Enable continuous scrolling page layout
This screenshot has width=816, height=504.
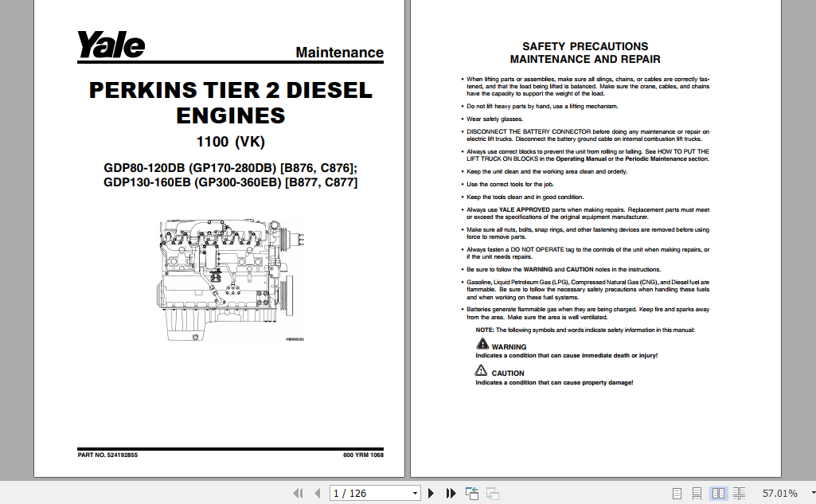point(698,492)
